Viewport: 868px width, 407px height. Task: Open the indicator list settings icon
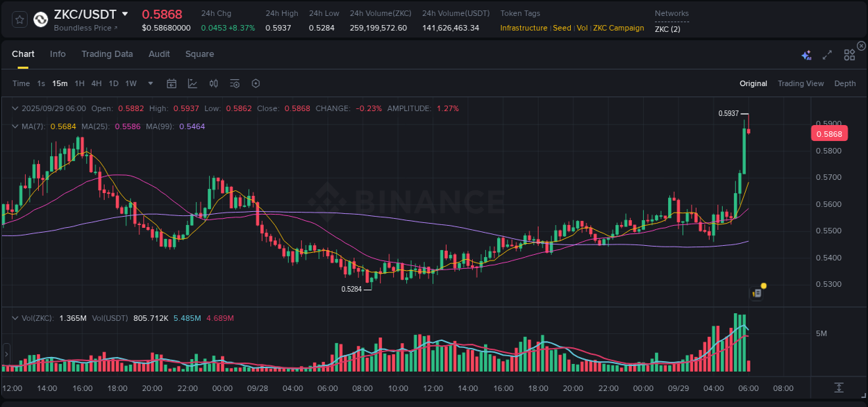235,83
